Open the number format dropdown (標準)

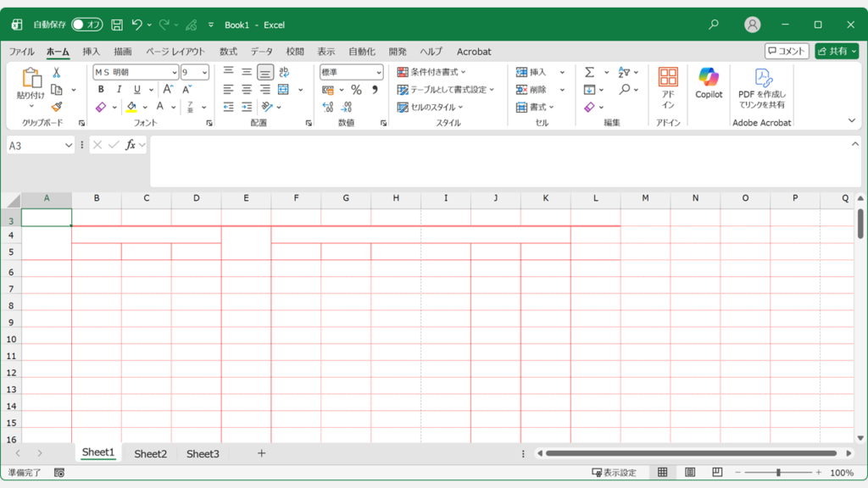pos(378,73)
